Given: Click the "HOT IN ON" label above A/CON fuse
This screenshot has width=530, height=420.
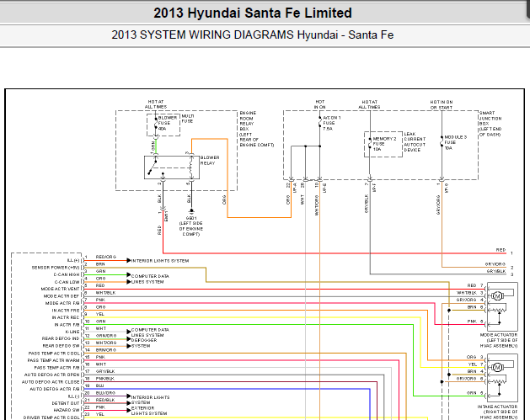Looking at the screenshot, I should (x=319, y=104).
